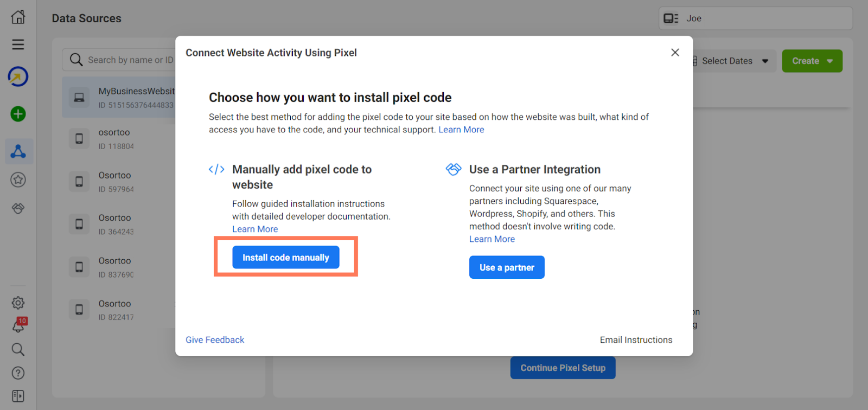868x410 pixels.
Task: Click the green plus create icon
Action: (x=18, y=114)
